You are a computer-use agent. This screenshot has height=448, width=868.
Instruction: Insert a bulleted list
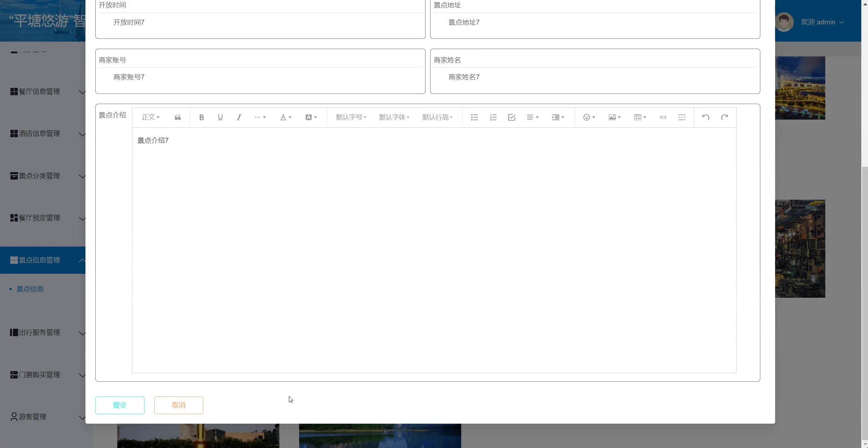coord(474,117)
